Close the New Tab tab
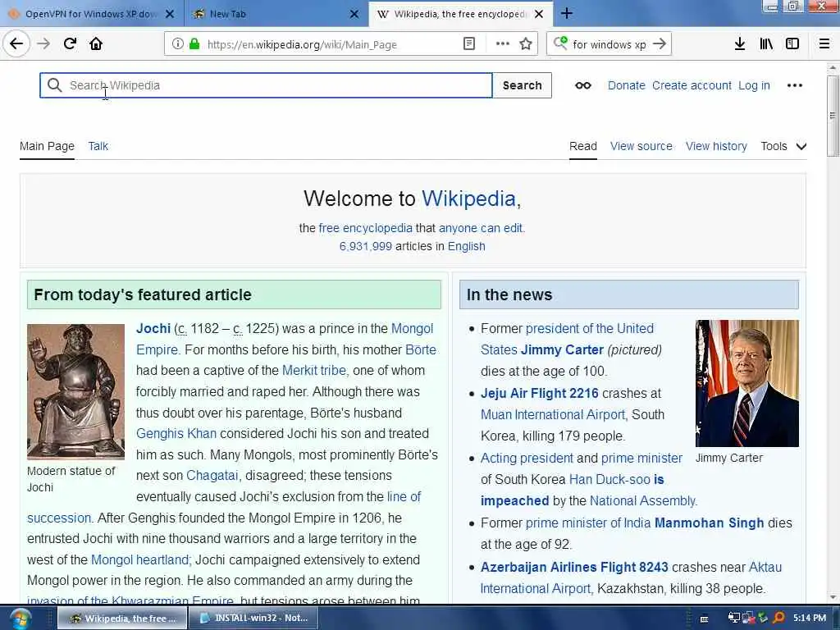840x630 pixels. [354, 14]
